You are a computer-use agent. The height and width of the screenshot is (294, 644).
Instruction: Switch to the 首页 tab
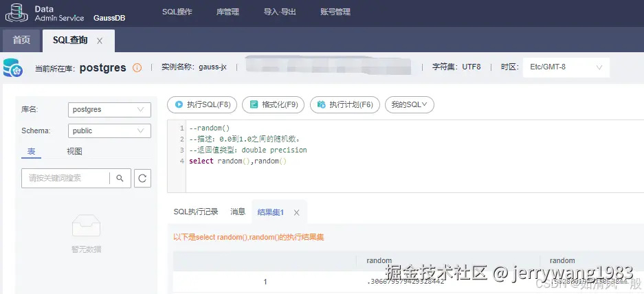point(21,41)
